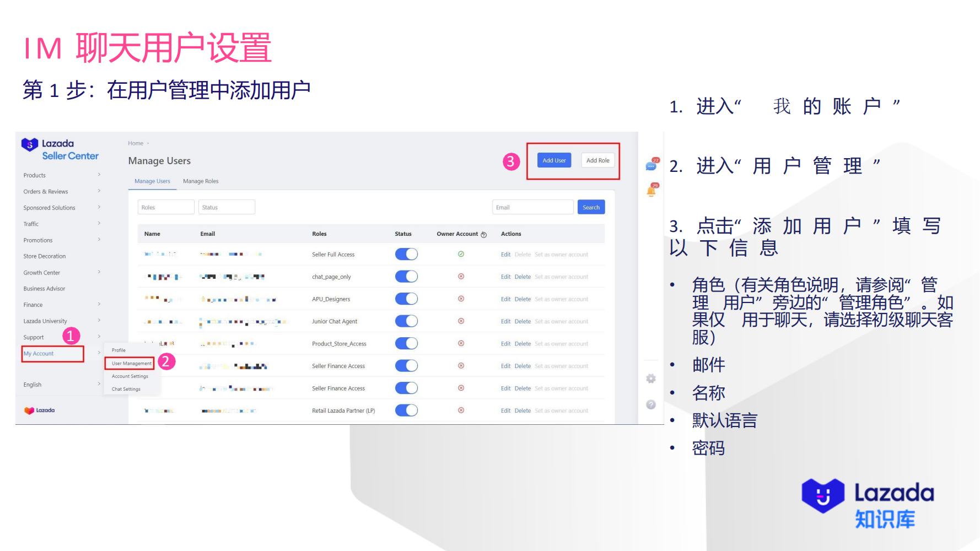Switch to the Manage Roles tab

pyautogui.click(x=201, y=181)
